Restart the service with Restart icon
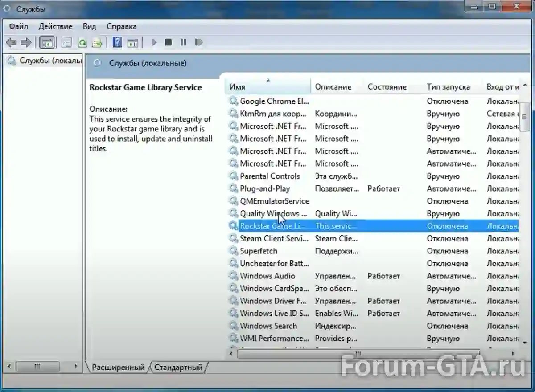 199,42
